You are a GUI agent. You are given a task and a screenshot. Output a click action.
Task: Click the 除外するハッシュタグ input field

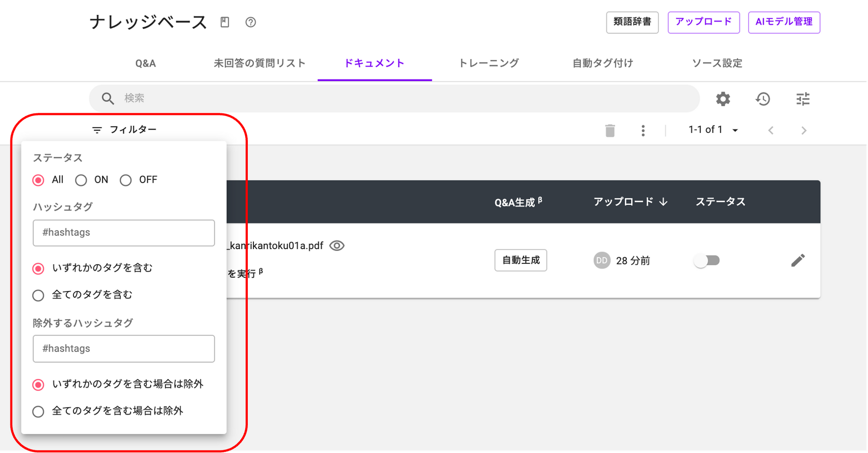(124, 349)
